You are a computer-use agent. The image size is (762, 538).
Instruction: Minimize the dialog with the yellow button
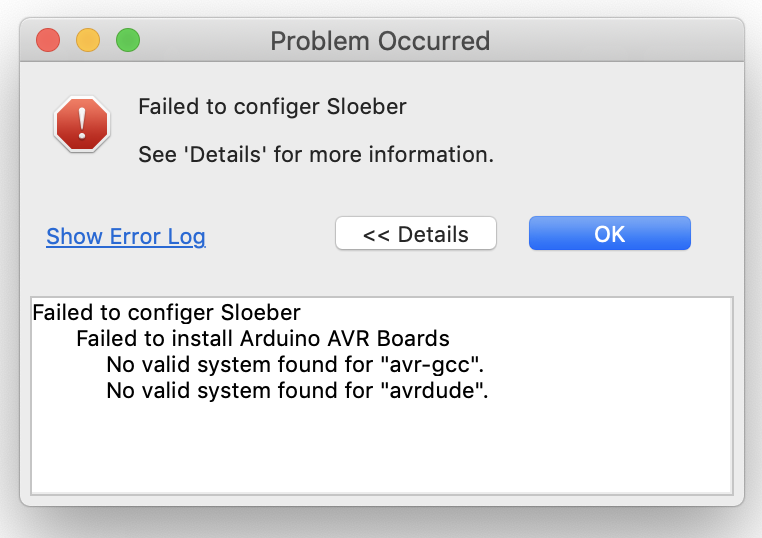coord(88,40)
